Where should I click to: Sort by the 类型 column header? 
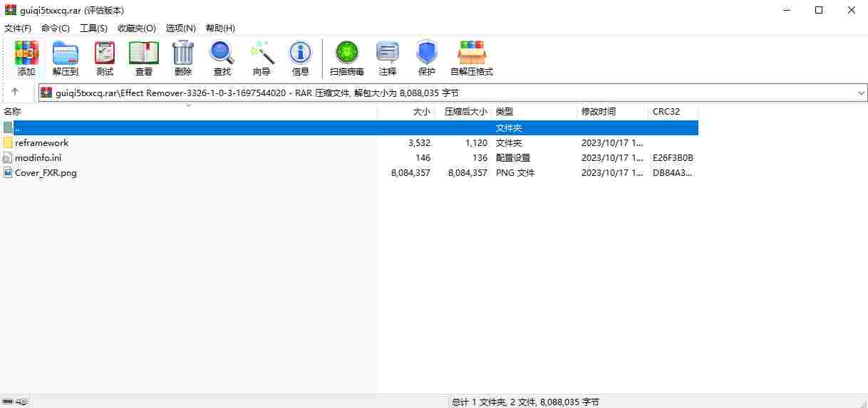click(534, 112)
